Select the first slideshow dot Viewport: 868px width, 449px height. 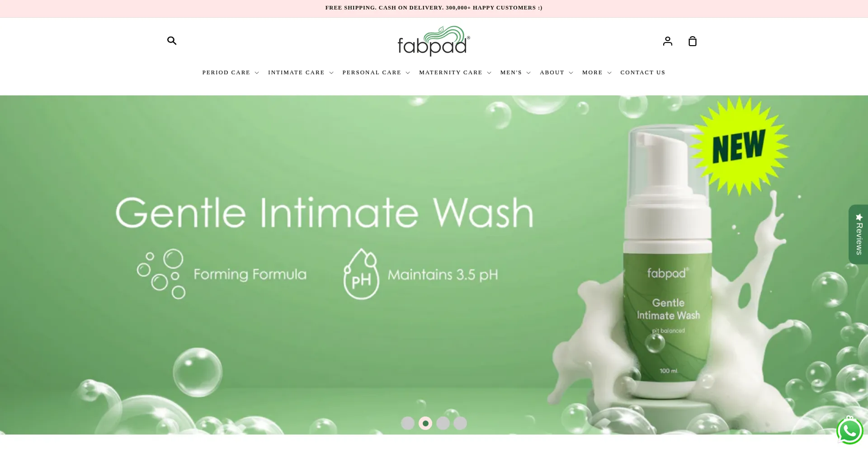coord(408,423)
